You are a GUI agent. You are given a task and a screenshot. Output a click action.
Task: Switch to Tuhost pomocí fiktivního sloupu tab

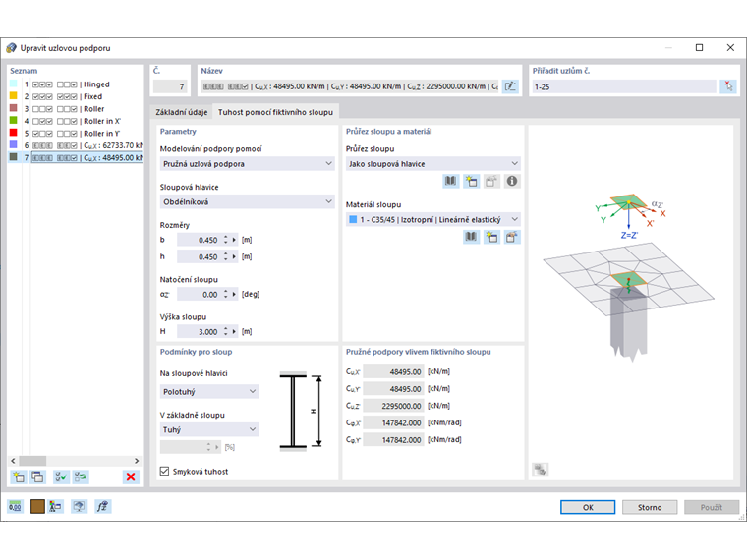pyautogui.click(x=276, y=112)
